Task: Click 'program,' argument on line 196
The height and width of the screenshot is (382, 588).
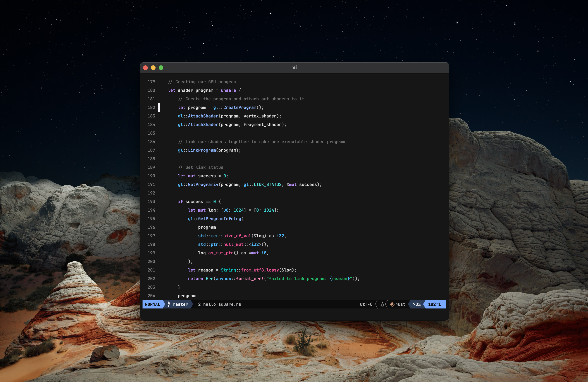Action: (x=208, y=227)
